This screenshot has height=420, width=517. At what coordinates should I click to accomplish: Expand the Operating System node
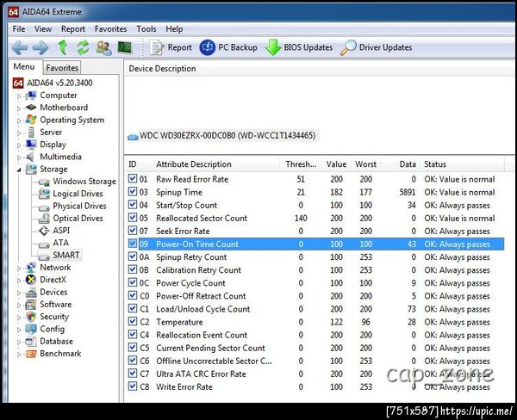19,120
